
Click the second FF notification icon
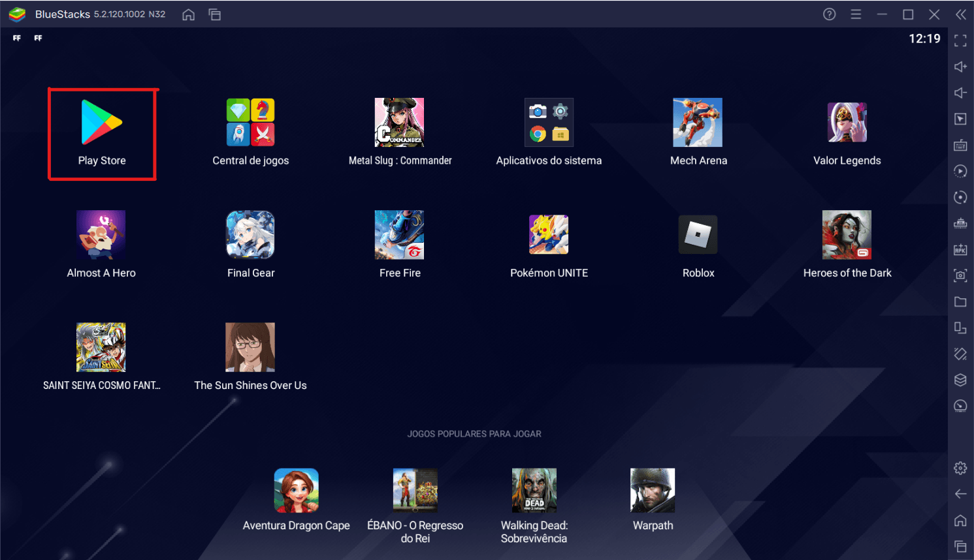coord(38,39)
